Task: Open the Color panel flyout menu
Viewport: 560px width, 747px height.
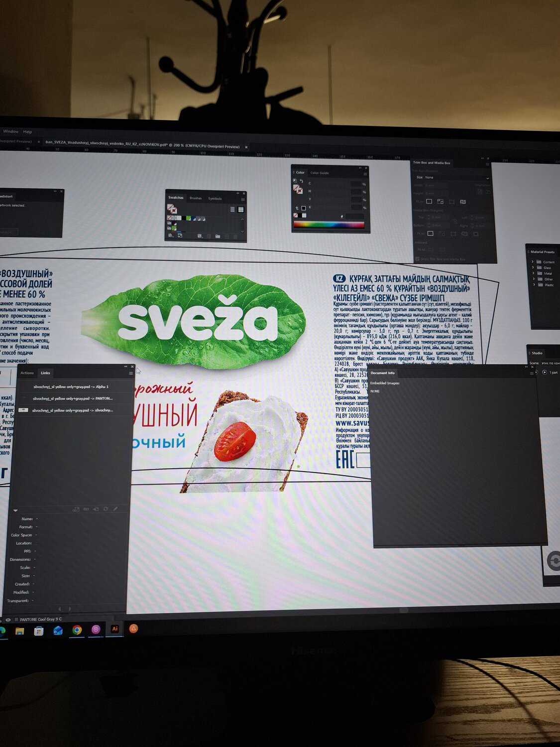Action: click(365, 174)
